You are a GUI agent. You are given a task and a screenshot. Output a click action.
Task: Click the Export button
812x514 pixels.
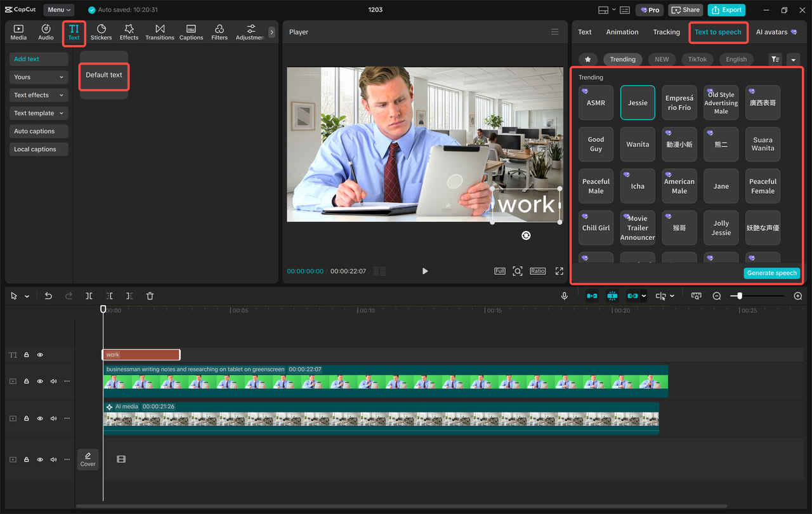[x=726, y=10]
